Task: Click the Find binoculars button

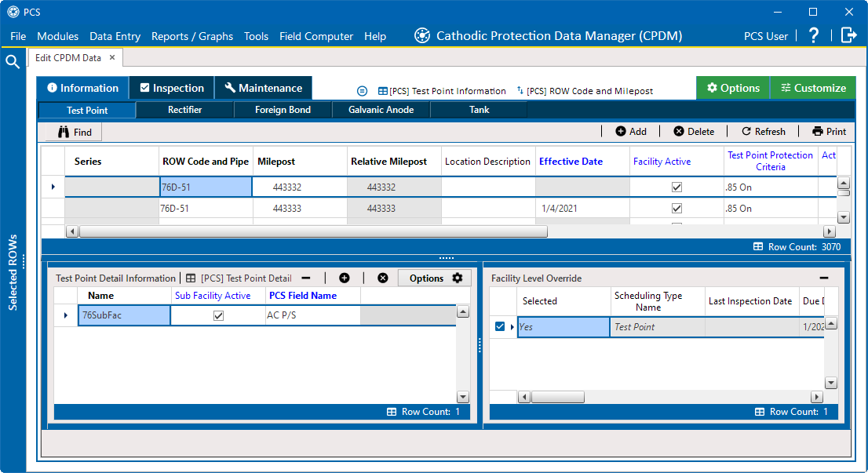Action: [x=74, y=132]
